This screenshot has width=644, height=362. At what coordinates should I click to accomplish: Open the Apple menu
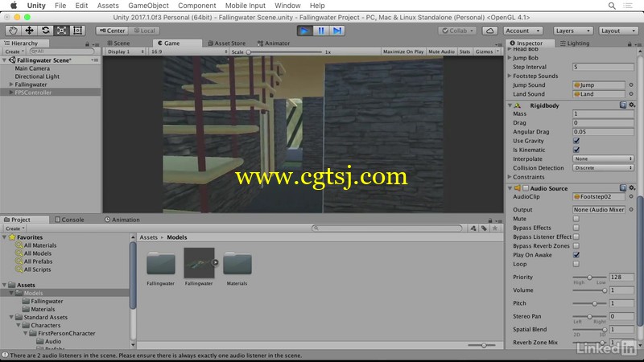coord(14,6)
